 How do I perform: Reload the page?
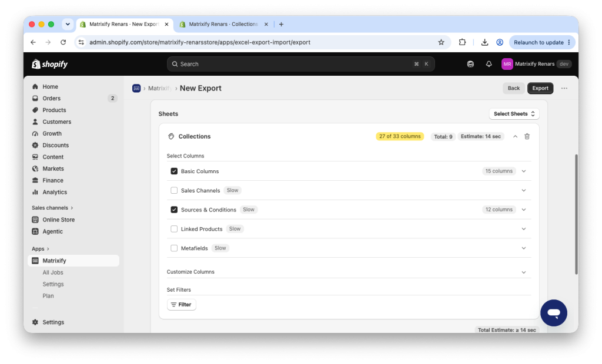click(x=63, y=42)
